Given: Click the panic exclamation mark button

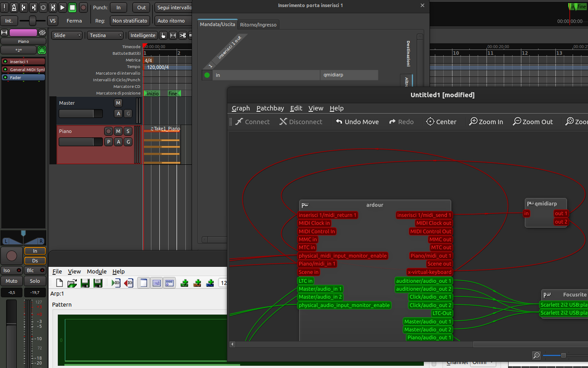Looking at the screenshot, I should [x=5, y=7].
